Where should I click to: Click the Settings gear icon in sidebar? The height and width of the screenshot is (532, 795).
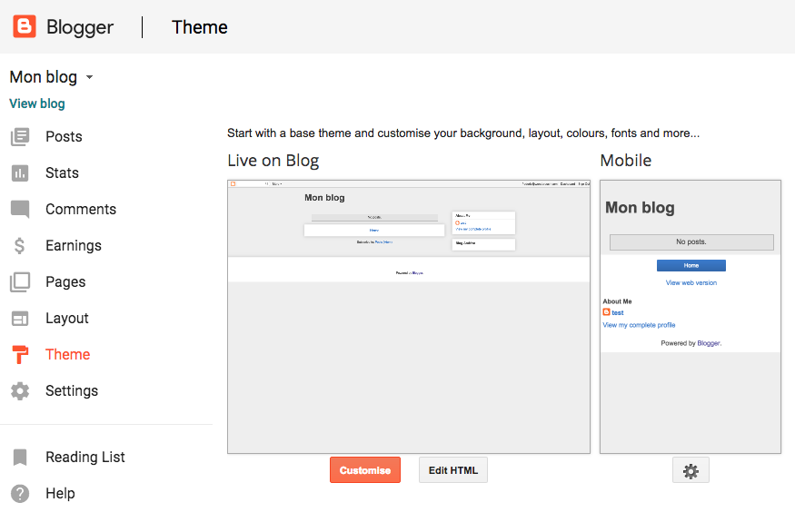pos(20,391)
